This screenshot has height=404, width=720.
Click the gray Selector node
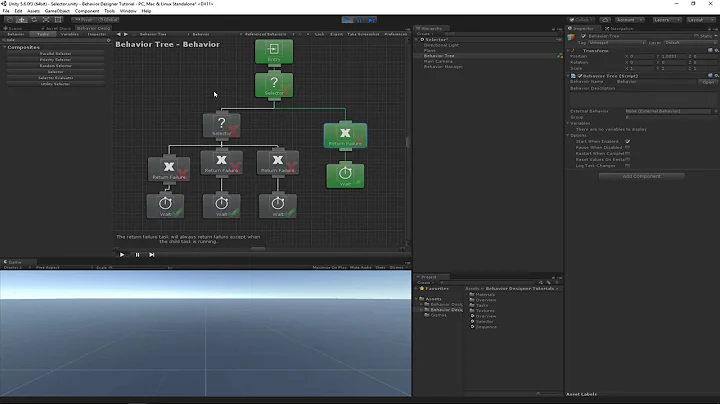221,125
